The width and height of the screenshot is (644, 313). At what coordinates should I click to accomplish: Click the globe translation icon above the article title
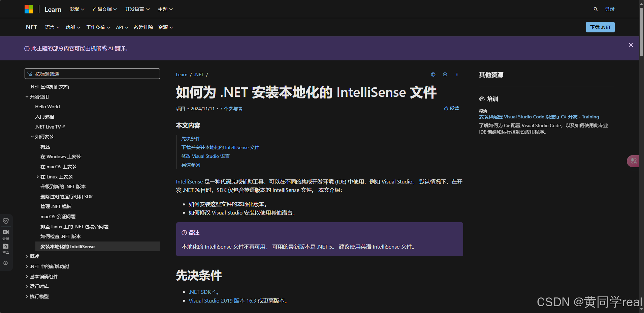(433, 75)
